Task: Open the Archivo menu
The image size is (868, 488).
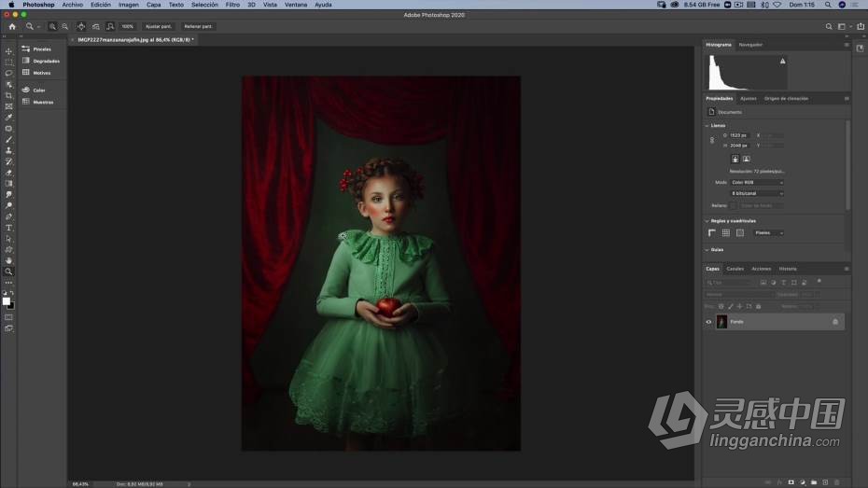Action: pyautogui.click(x=73, y=5)
